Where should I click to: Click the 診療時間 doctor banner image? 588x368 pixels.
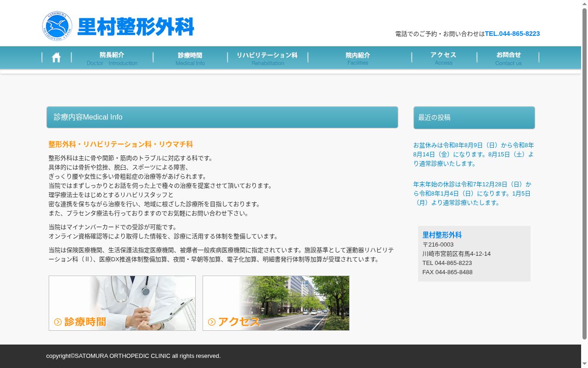pos(122,303)
